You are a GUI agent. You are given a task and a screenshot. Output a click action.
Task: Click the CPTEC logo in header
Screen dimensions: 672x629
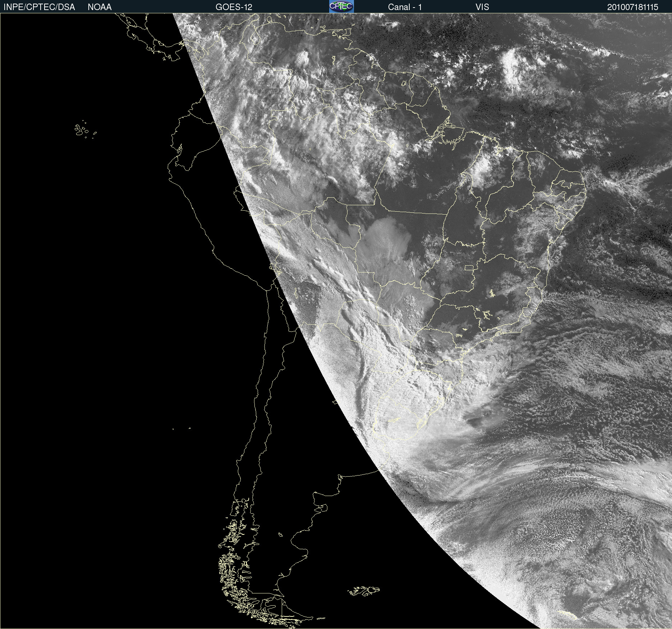(x=341, y=6)
